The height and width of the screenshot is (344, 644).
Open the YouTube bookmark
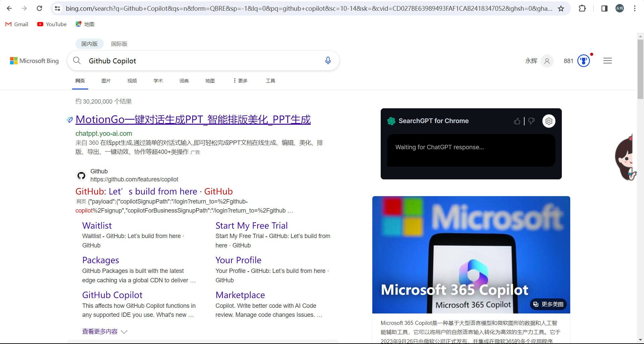52,24
